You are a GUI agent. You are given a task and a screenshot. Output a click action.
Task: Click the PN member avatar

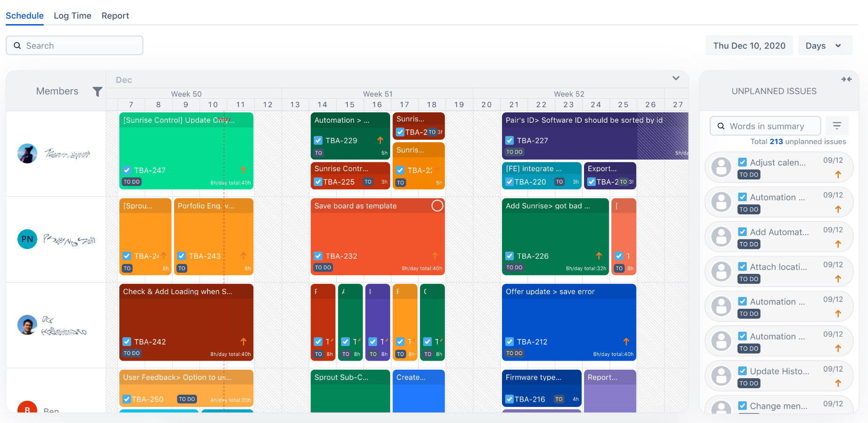click(x=27, y=239)
